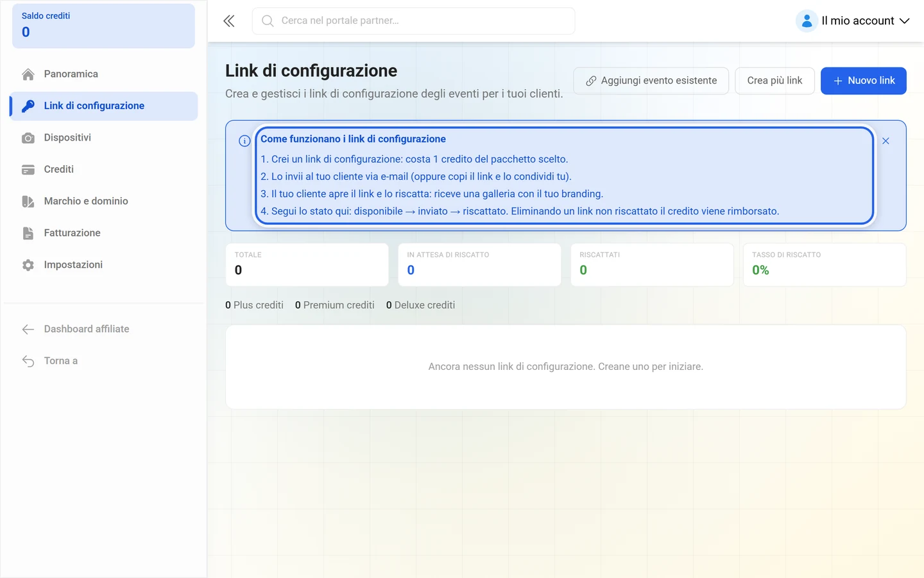
Task: Click the plus icon on Nuovo link
Action: tap(837, 81)
